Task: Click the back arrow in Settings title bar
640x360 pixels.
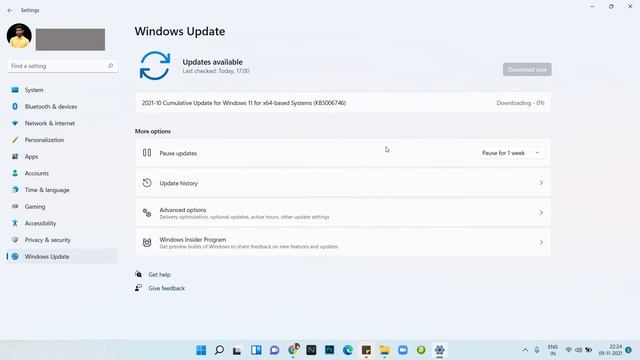Action: [10, 10]
